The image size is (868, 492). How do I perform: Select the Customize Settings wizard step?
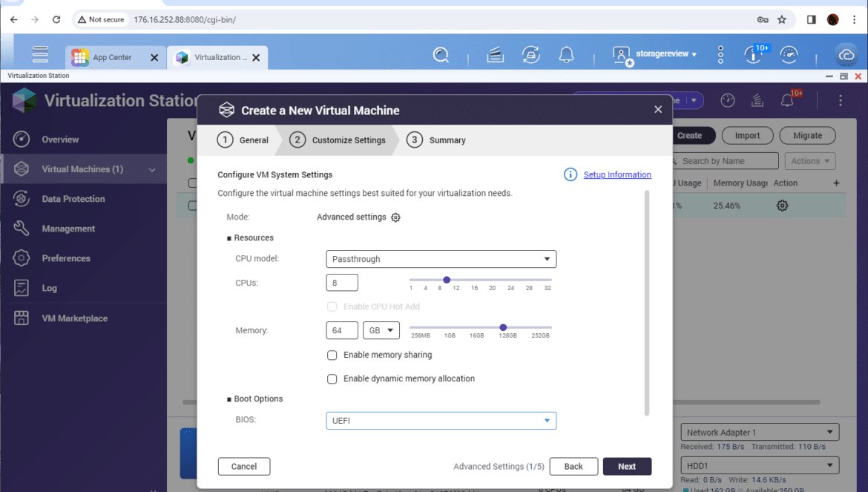338,140
